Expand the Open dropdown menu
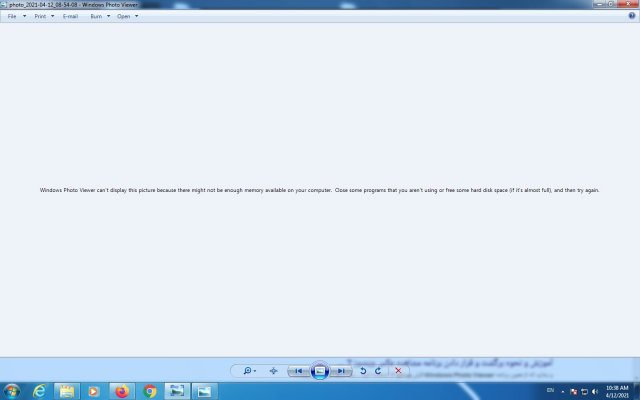Screen dimensions: 640x400 coord(127,16)
